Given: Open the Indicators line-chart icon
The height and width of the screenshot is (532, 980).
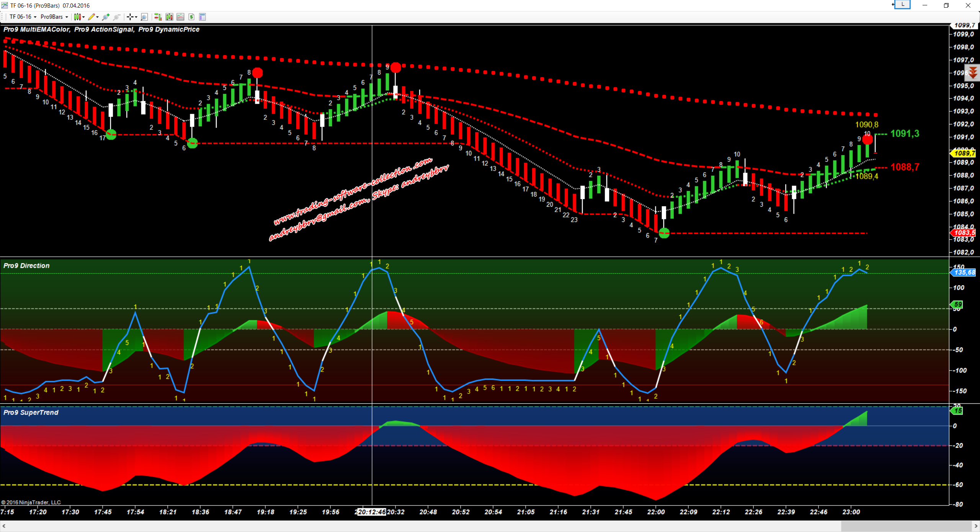Looking at the screenshot, I should (x=180, y=17).
